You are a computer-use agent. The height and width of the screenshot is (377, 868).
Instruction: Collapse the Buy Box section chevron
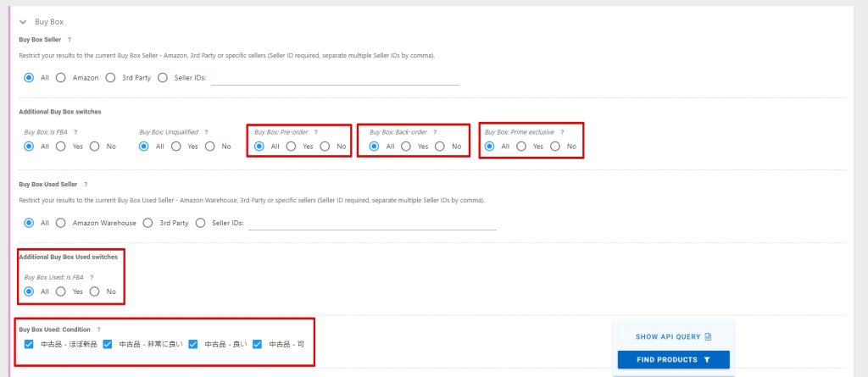23,22
